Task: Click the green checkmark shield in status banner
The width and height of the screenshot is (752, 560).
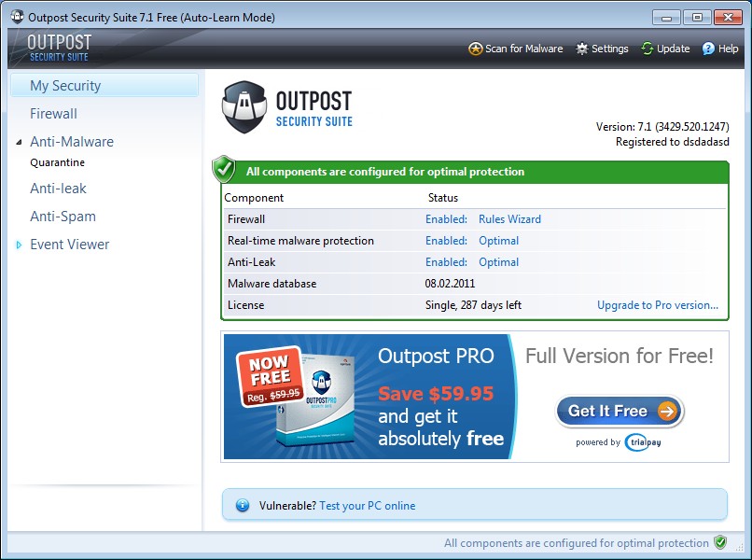Action: pos(224,169)
